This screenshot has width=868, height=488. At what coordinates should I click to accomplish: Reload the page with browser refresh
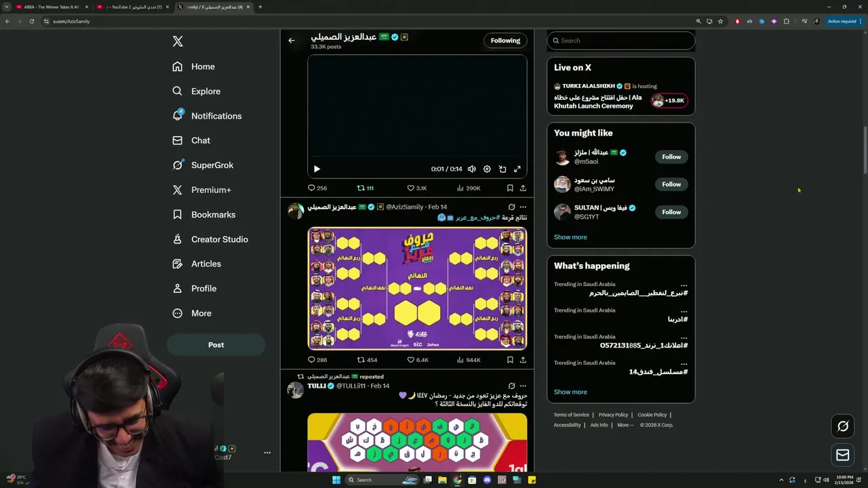(x=32, y=21)
